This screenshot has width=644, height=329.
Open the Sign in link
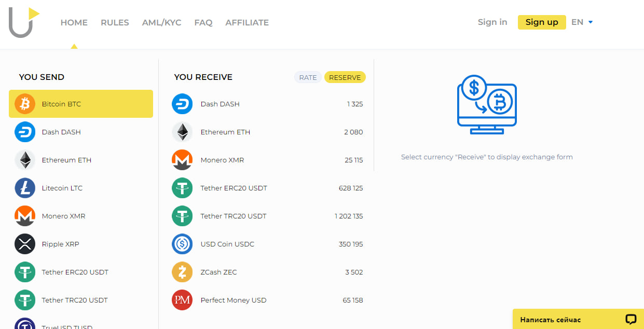click(x=492, y=22)
